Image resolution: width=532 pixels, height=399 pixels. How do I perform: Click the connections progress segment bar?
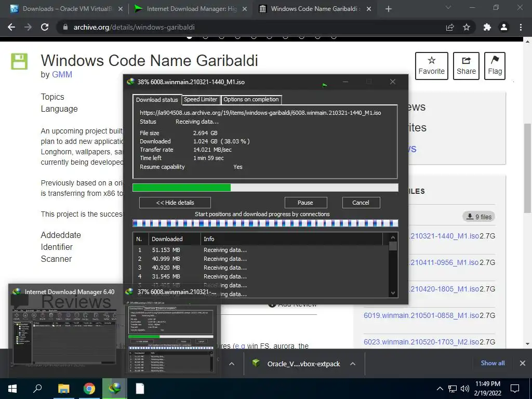[x=265, y=223]
